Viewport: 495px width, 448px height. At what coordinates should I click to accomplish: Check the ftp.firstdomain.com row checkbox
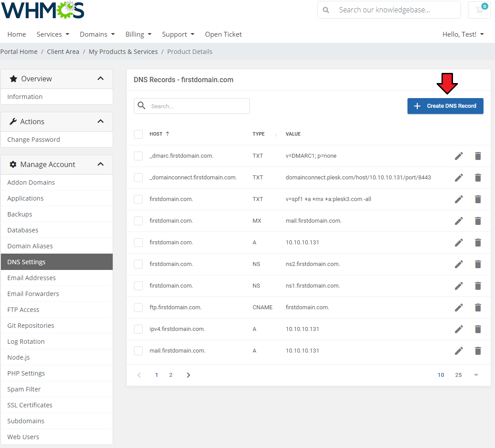point(138,308)
